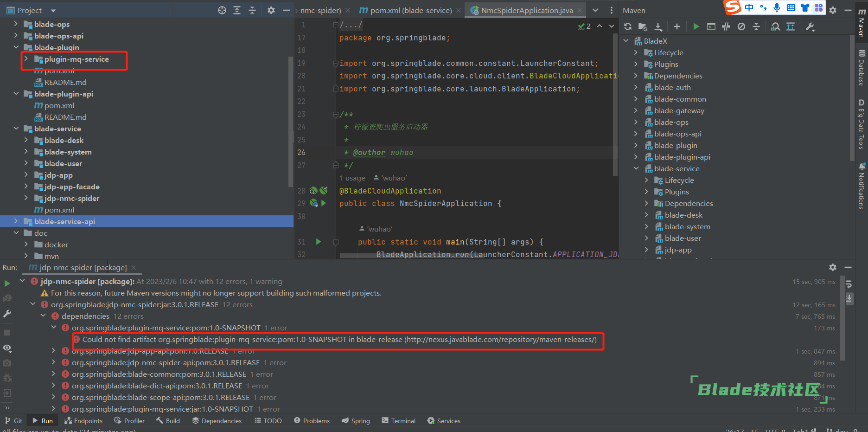This screenshot has height=432, width=868.
Task: Execute Maven goal icon
Action: pyautogui.click(x=711, y=26)
